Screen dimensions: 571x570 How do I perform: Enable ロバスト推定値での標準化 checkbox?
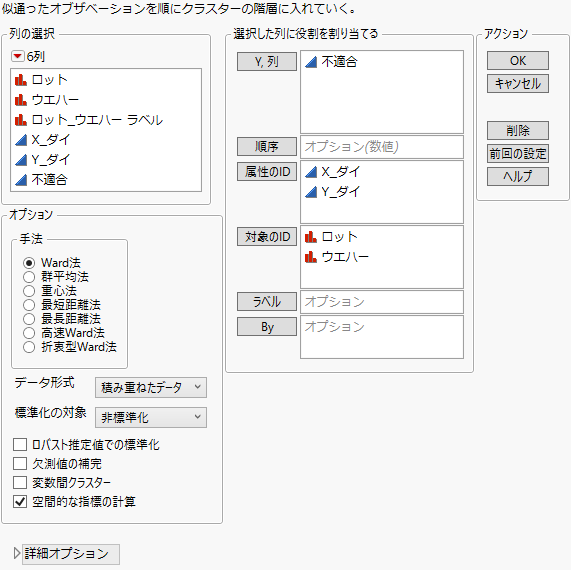pos(20,445)
